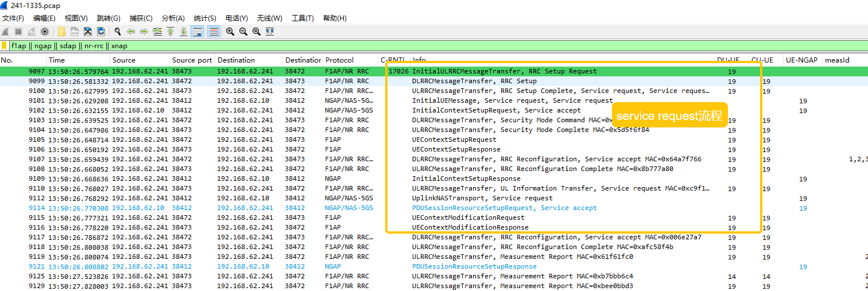Close the capture file via toolbar icon
This screenshot has height=291, width=868.
[x=88, y=32]
